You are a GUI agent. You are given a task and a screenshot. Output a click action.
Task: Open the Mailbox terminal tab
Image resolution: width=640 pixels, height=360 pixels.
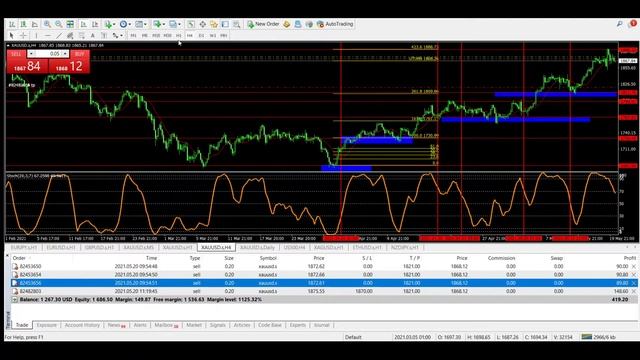tap(166, 325)
